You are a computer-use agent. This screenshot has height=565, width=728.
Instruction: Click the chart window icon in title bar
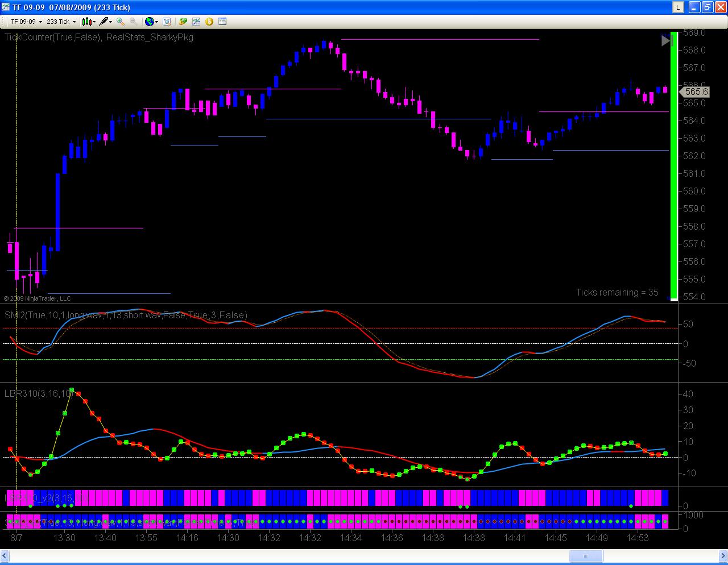click(x=6, y=7)
